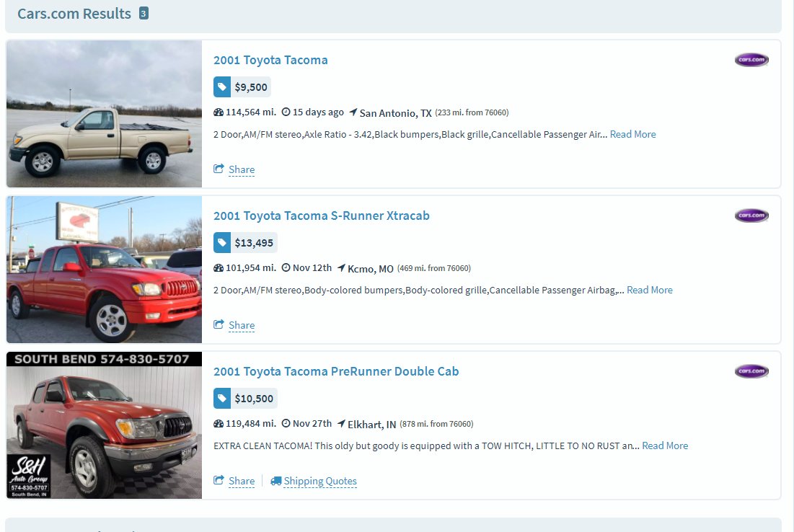Click the location arrow icon beside Elkhart, IN
This screenshot has height=532, width=794.
[x=341, y=423]
